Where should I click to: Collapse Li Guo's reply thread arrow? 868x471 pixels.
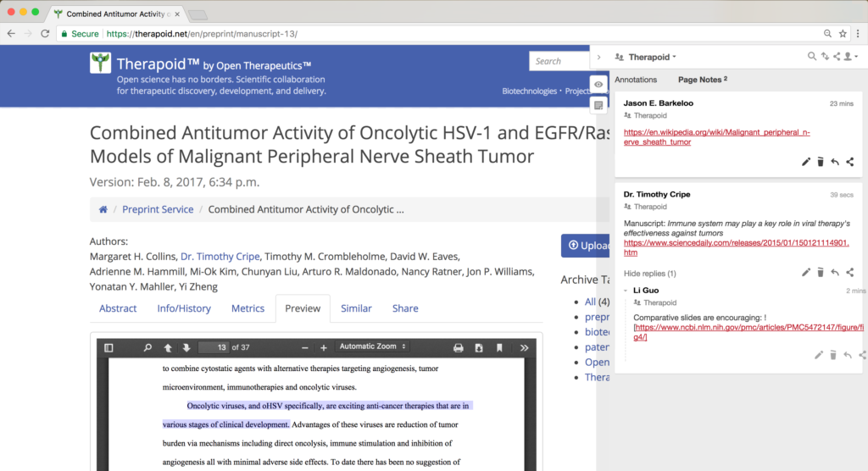(x=626, y=291)
